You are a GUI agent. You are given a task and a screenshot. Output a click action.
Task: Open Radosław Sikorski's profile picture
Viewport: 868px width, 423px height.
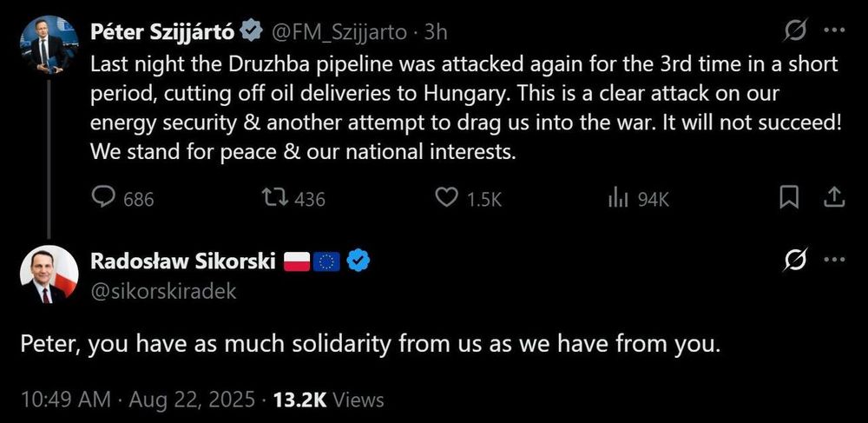tap(49, 274)
